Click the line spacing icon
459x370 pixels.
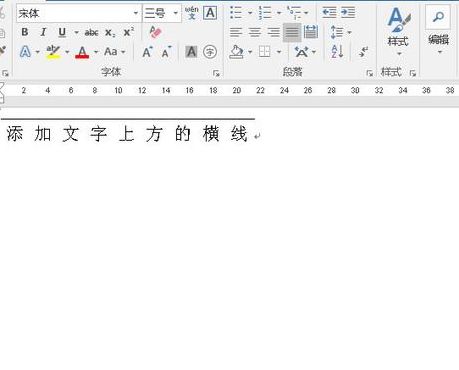pos(337,32)
